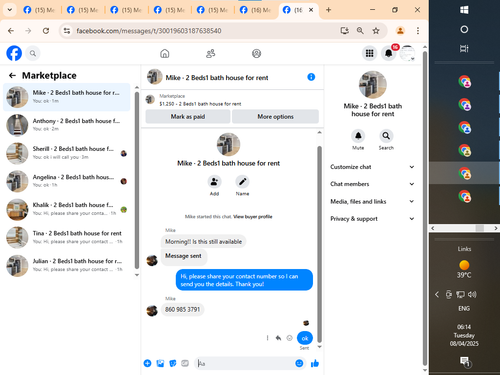500x375 pixels.
Task: Open Sherill's conversation
Action: pyautogui.click(x=67, y=153)
